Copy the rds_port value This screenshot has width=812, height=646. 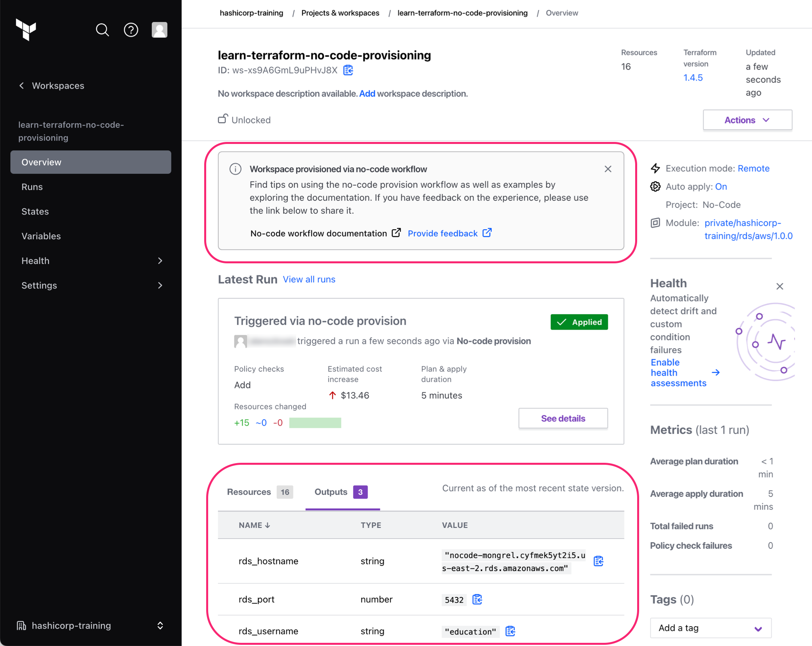click(477, 599)
